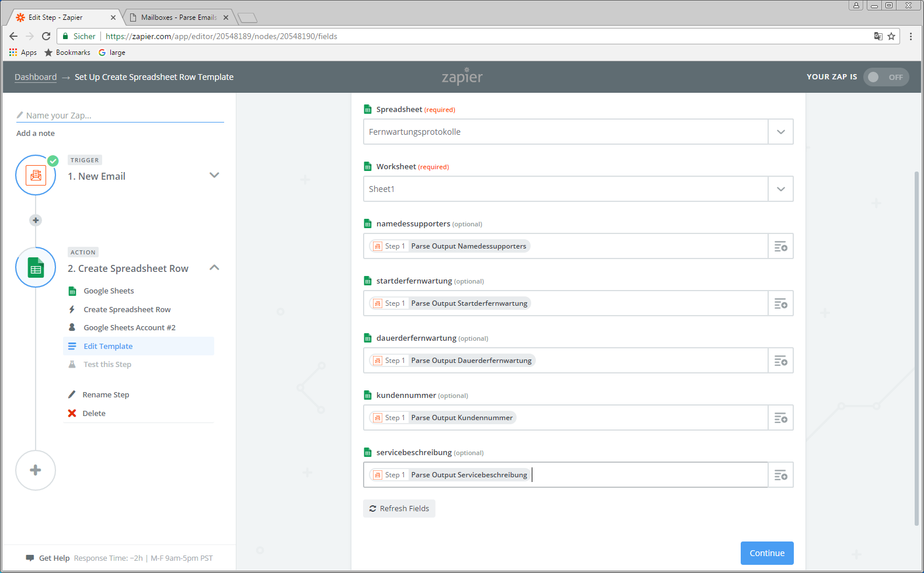This screenshot has width=924, height=573.
Task: Bookmark this page with star icon
Action: point(891,36)
